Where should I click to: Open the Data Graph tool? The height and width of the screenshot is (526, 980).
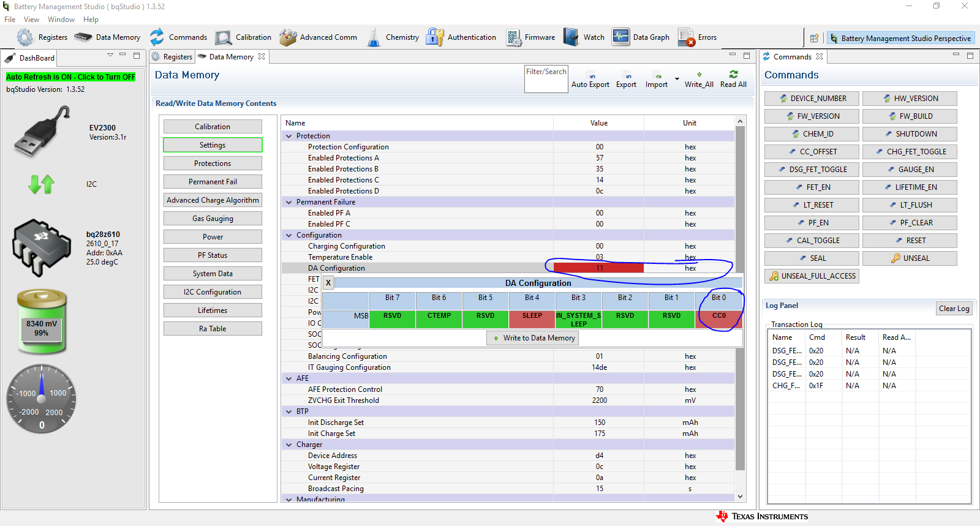tap(641, 37)
